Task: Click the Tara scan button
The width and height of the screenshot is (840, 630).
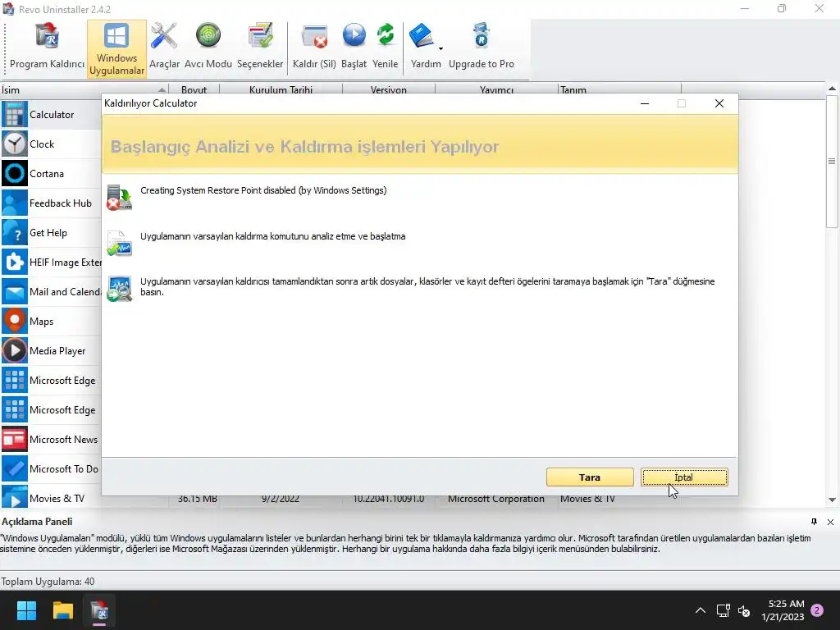Action: point(590,477)
